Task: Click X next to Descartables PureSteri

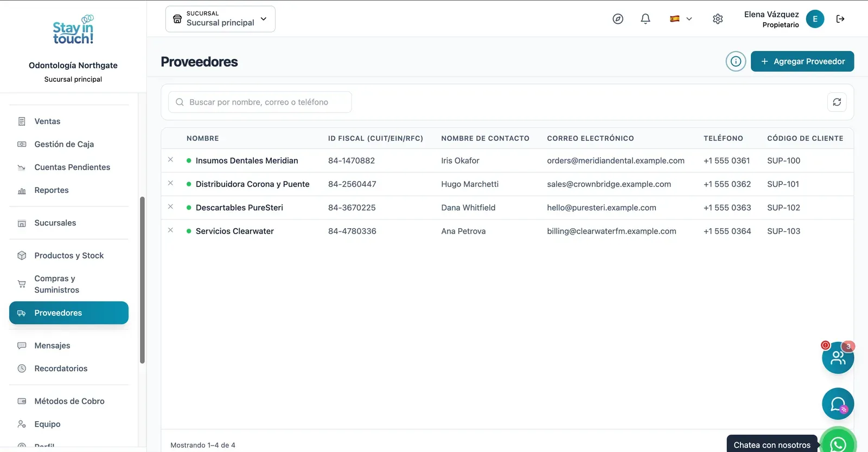Action: point(170,207)
